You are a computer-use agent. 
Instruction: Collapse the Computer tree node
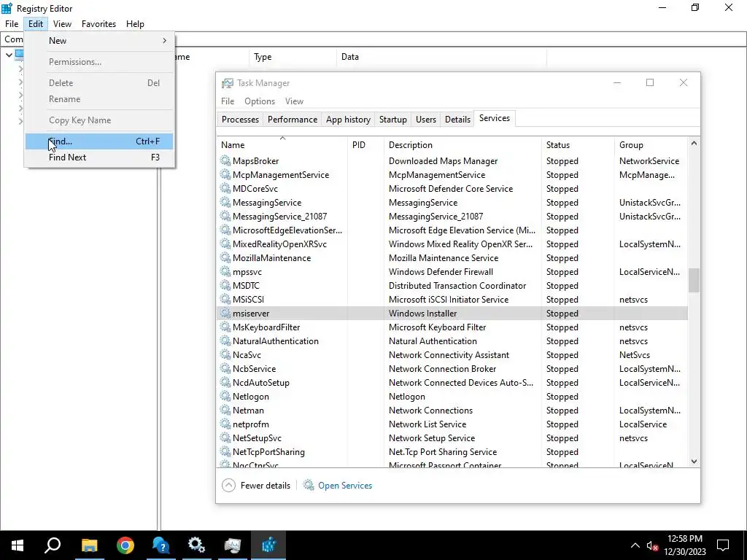click(x=9, y=55)
